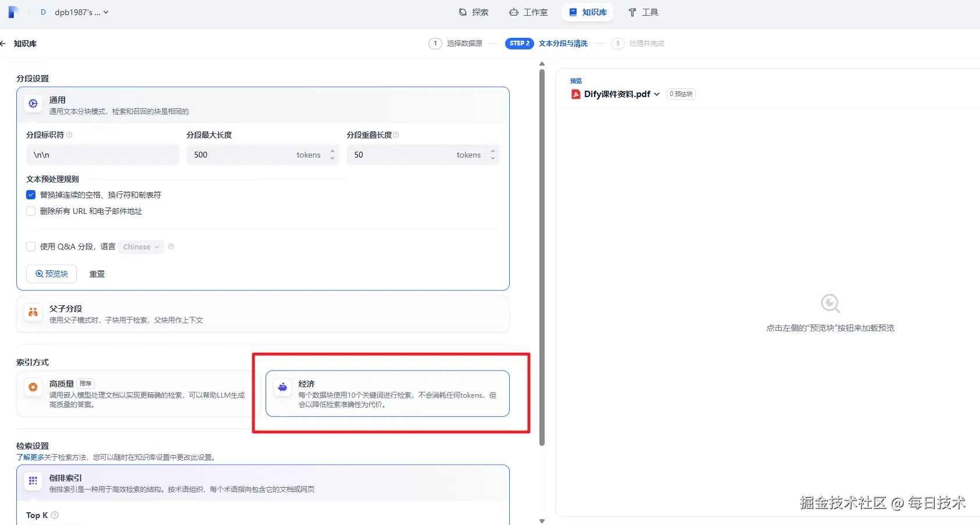Open the dpb1987's workspace dropdown

81,12
